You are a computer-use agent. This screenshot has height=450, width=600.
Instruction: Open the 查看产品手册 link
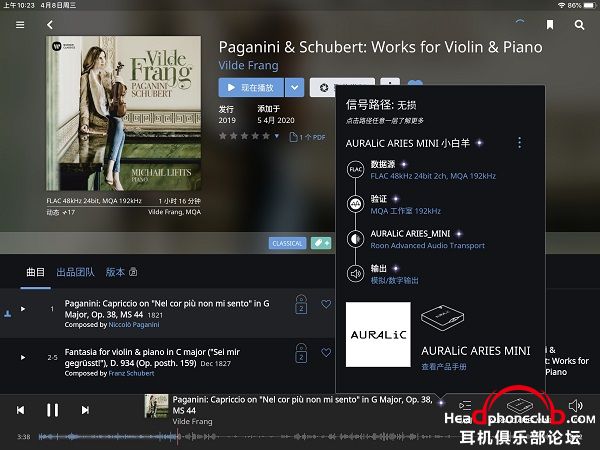point(444,367)
